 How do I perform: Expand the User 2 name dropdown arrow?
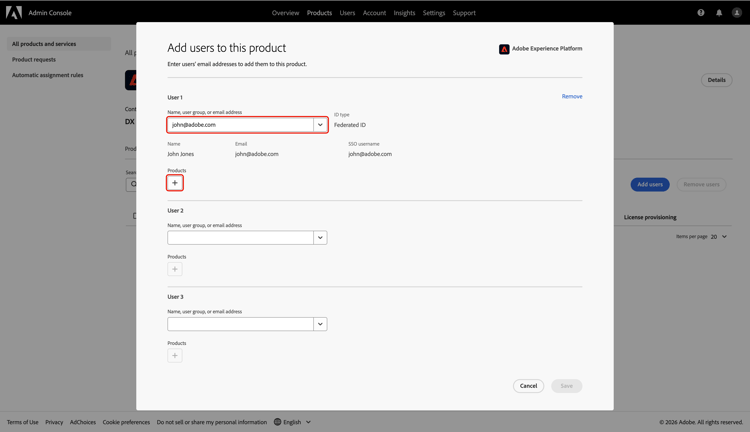[320, 238]
